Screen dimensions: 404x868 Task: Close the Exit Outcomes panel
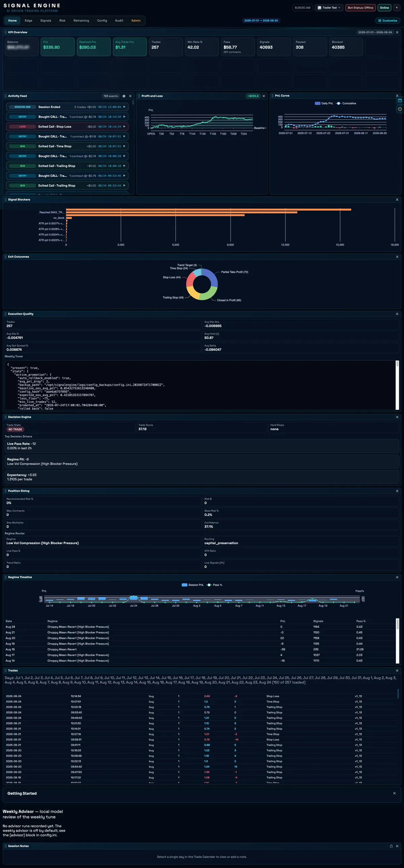(x=397, y=257)
